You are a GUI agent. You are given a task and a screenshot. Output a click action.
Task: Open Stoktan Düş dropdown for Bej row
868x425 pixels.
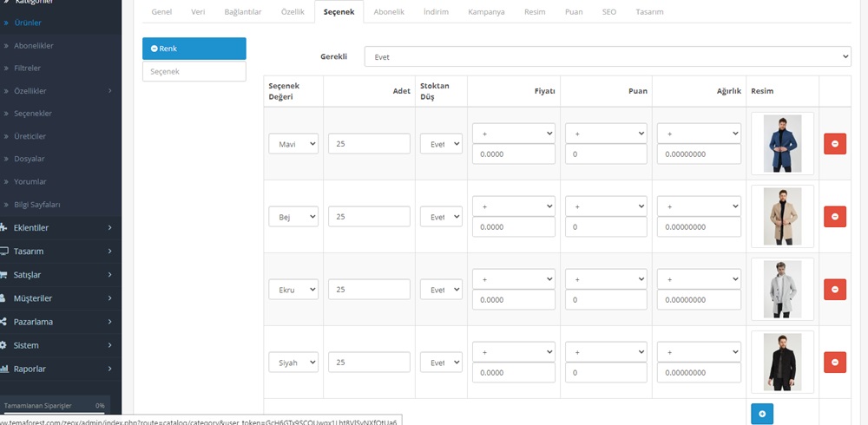point(441,217)
